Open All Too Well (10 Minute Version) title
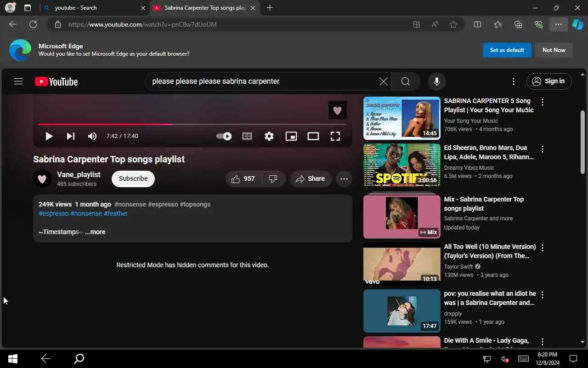The height and width of the screenshot is (368, 588). 490,251
